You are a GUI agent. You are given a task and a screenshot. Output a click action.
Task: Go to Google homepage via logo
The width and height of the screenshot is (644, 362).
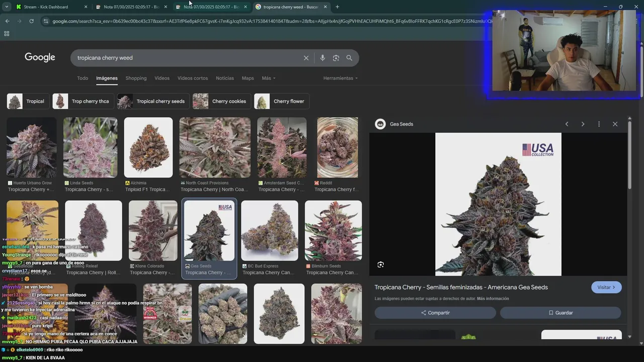point(40,57)
